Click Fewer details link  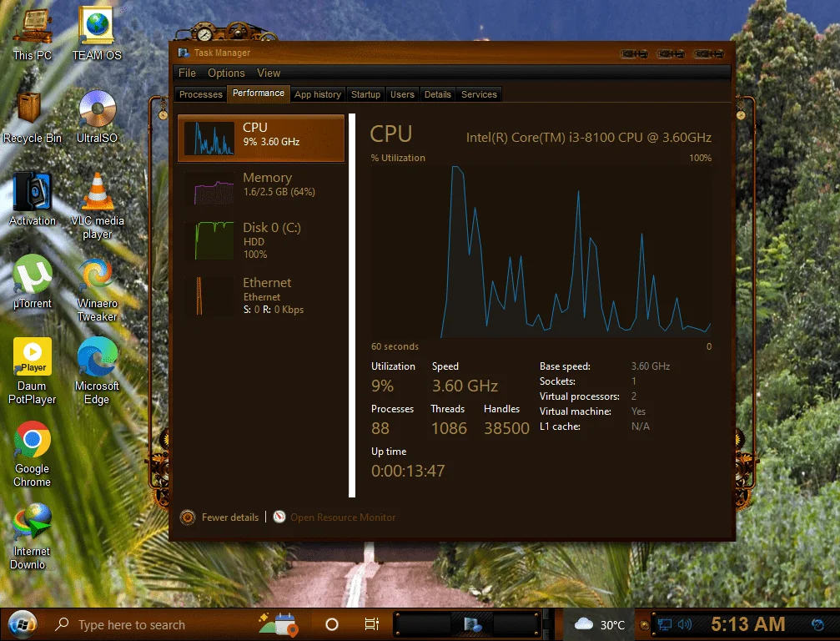pyautogui.click(x=230, y=517)
